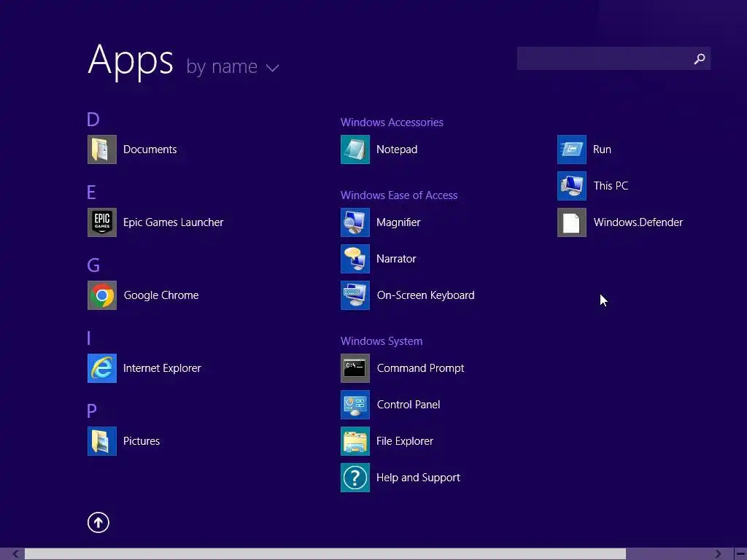
Task: Open On-Screen Keyboard icon
Action: pos(355,295)
